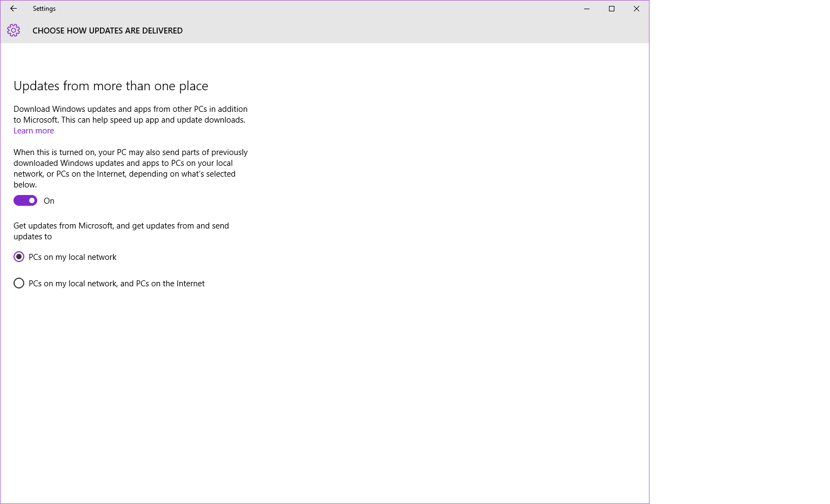Minimize the Settings window

point(587,9)
